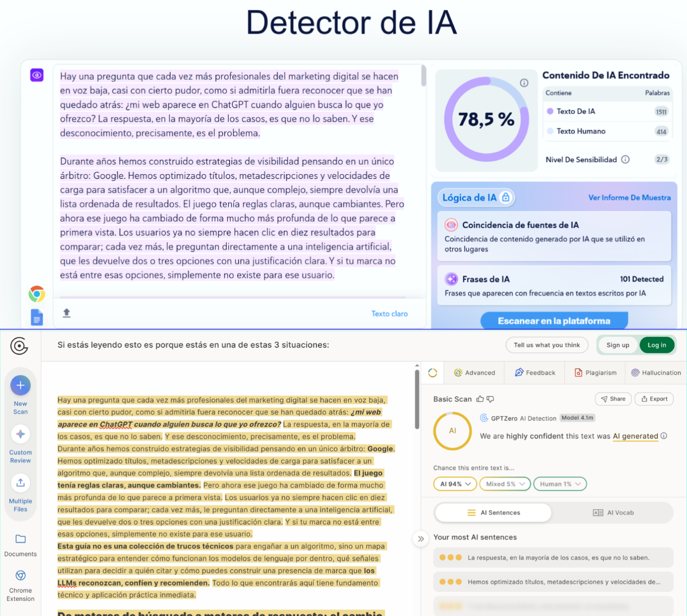Screen dimensions: 687x616
Task: Click the Sign up button
Action: click(x=618, y=345)
